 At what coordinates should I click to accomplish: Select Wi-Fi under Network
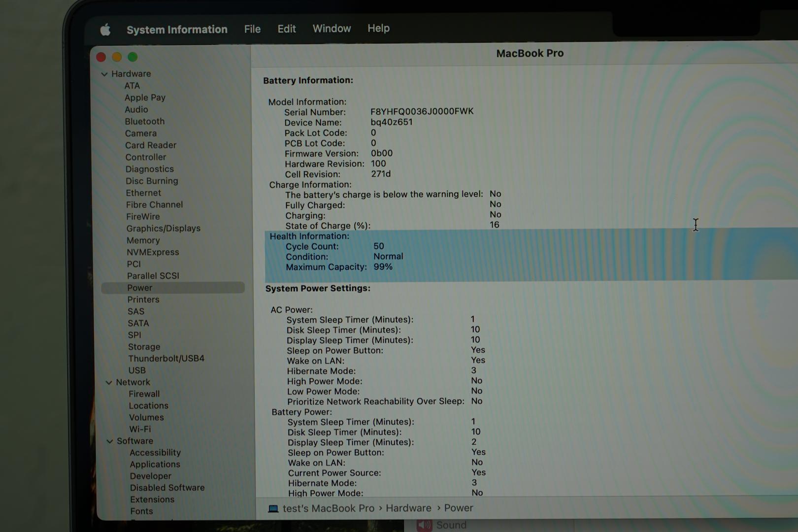pyautogui.click(x=140, y=430)
